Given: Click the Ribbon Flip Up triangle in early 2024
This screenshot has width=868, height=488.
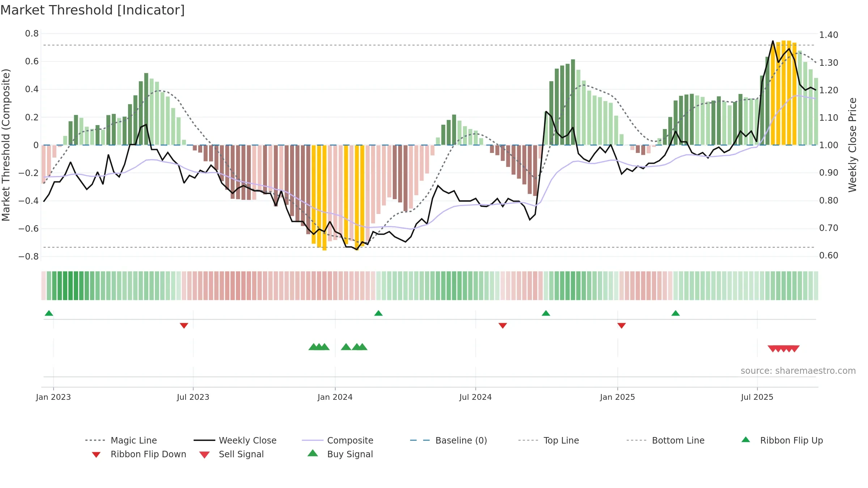Looking at the screenshot, I should [378, 313].
